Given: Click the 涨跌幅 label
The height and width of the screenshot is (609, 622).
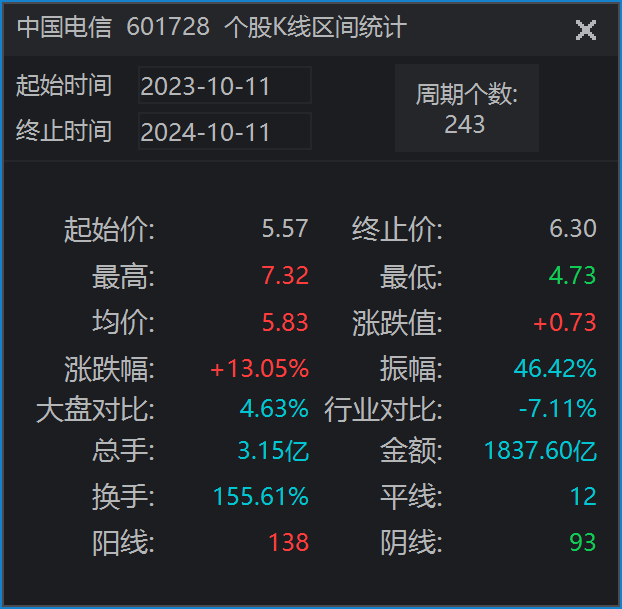Looking at the screenshot, I should [109, 369].
